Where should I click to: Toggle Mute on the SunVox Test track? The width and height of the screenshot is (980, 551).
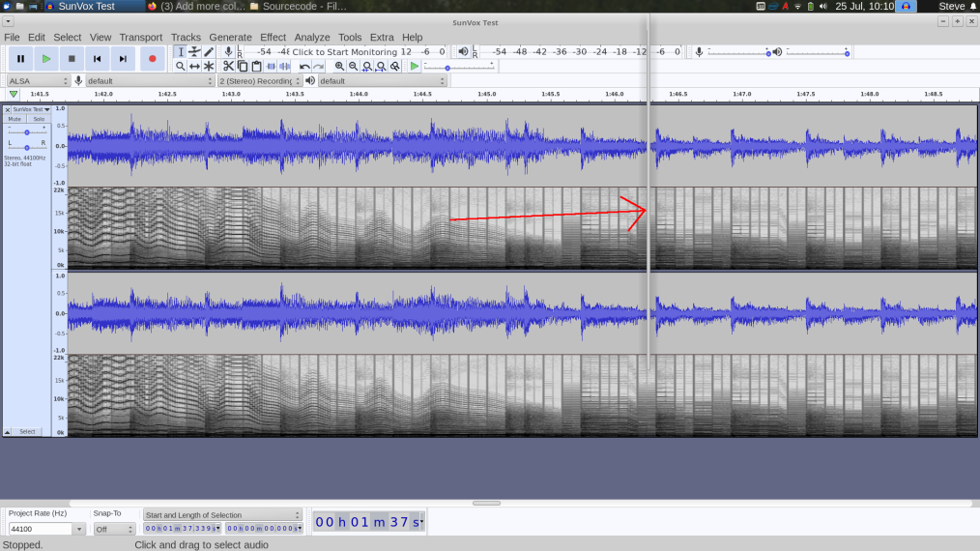tap(14, 119)
